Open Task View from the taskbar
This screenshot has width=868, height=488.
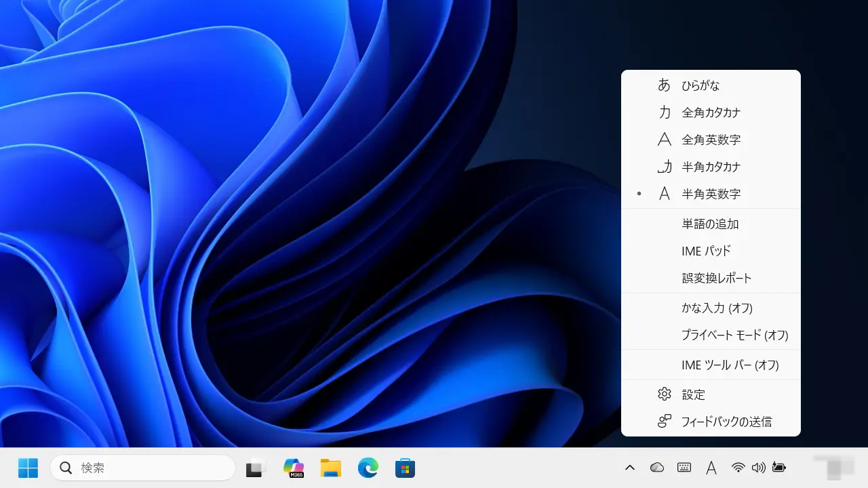(x=255, y=468)
